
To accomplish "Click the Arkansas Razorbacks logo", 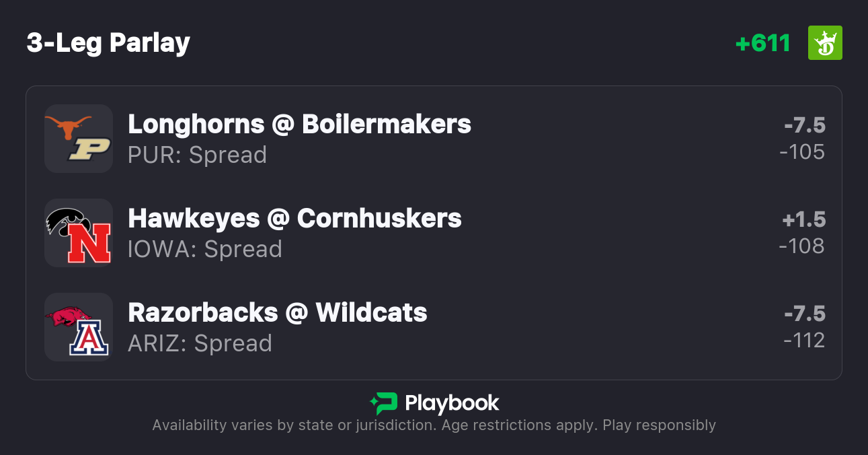I will pyautogui.click(x=69, y=316).
